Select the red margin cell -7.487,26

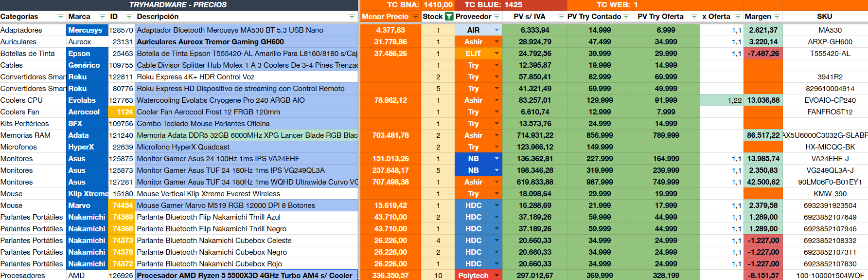click(x=762, y=54)
